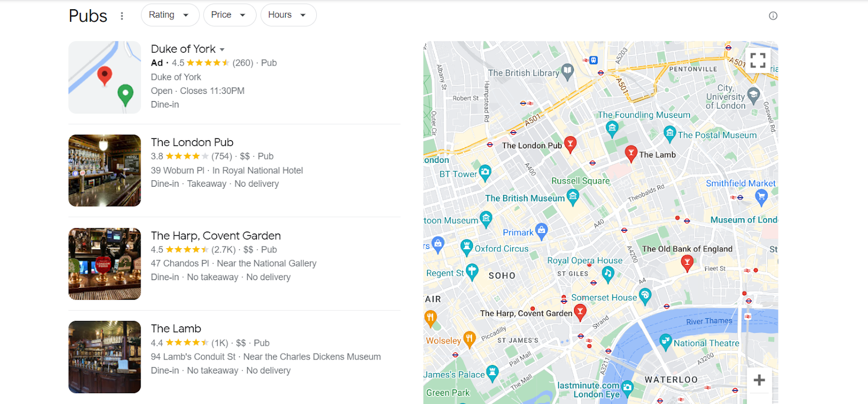Expand the map to fullscreen
Screen dimensions: 868x404
click(x=758, y=60)
